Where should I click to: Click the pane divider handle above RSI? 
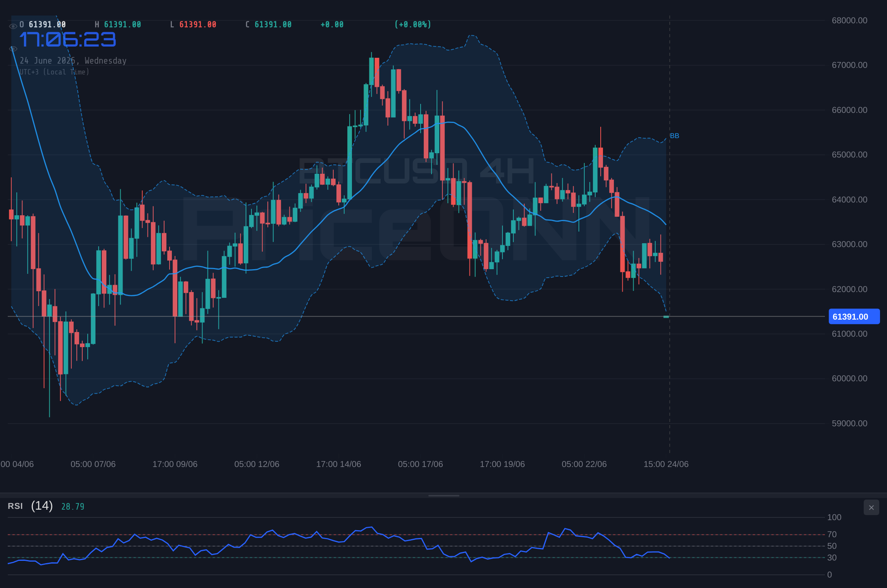pos(443,495)
